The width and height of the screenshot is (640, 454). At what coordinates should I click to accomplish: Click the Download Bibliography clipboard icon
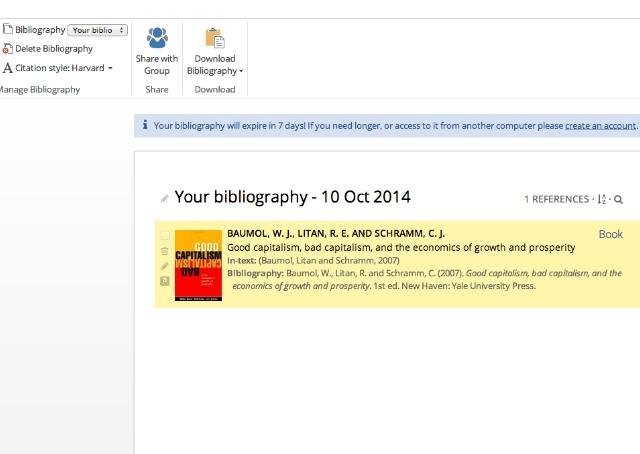pyautogui.click(x=214, y=38)
